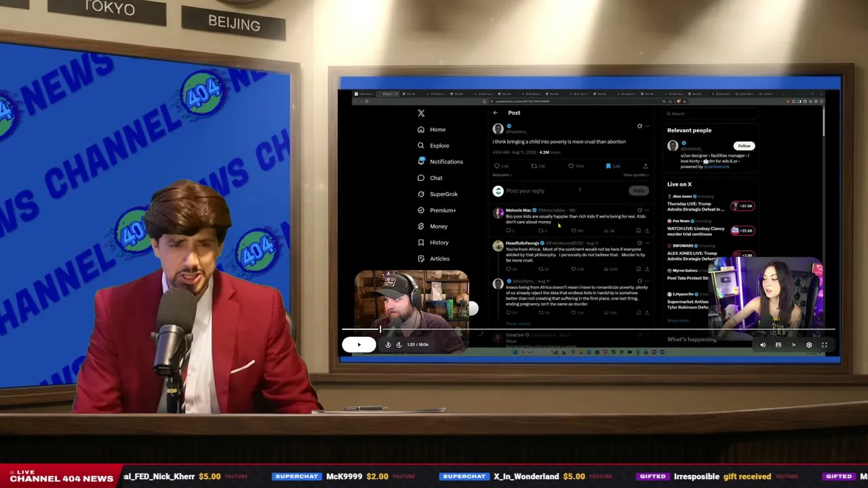This screenshot has width=868, height=488.
Task: Mute the video player volume
Action: [x=763, y=345]
